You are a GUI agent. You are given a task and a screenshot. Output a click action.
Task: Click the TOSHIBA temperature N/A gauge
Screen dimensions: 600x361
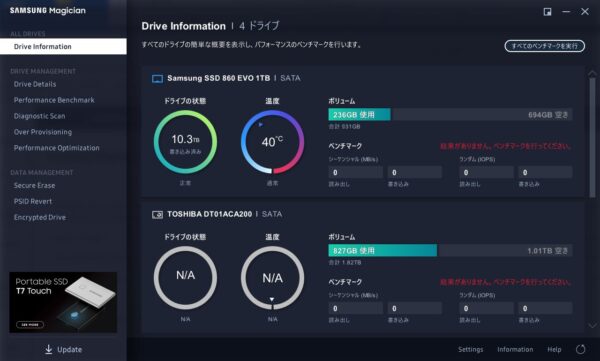coord(272,278)
